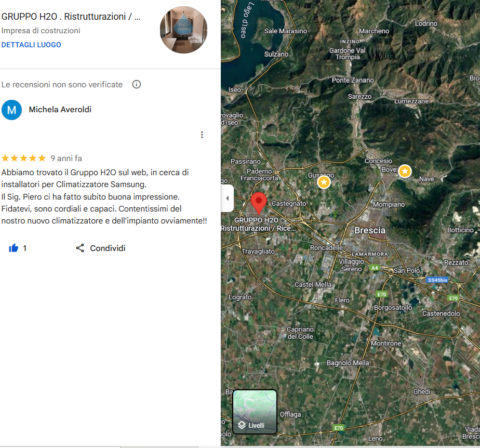Click the Travagliato town label
This screenshot has height=448, width=480.
(258, 252)
